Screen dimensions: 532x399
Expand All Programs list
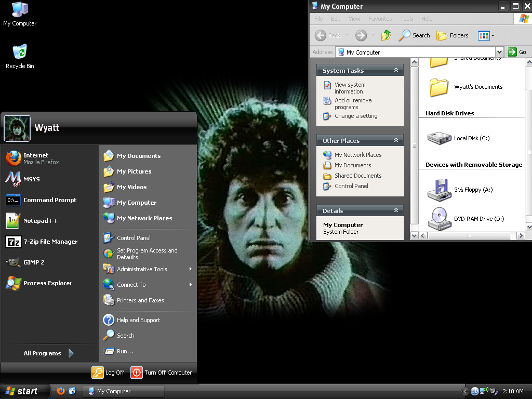[x=48, y=353]
